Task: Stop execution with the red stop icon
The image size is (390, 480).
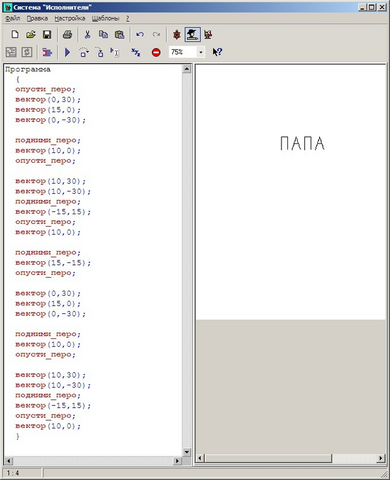Action: pyautogui.click(x=156, y=52)
